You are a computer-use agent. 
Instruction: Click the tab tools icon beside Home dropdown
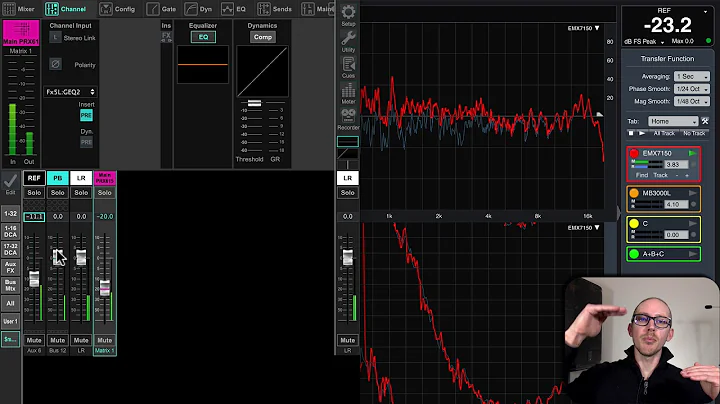click(705, 121)
